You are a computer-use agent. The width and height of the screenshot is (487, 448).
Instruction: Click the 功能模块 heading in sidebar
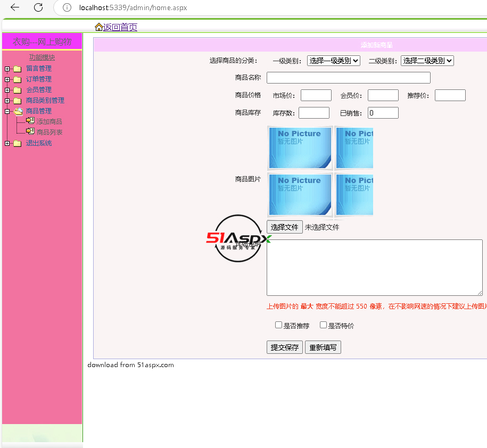pyautogui.click(x=42, y=57)
